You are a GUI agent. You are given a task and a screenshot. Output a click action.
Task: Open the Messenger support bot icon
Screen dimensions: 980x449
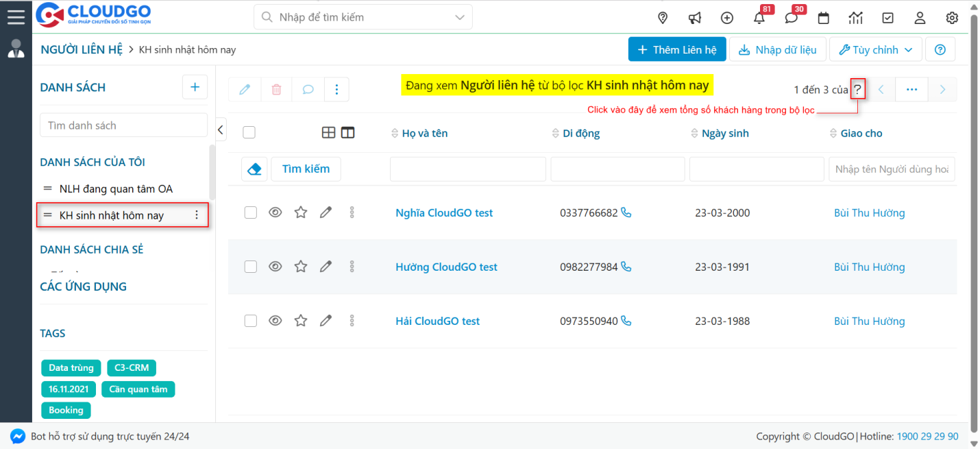[x=19, y=436]
